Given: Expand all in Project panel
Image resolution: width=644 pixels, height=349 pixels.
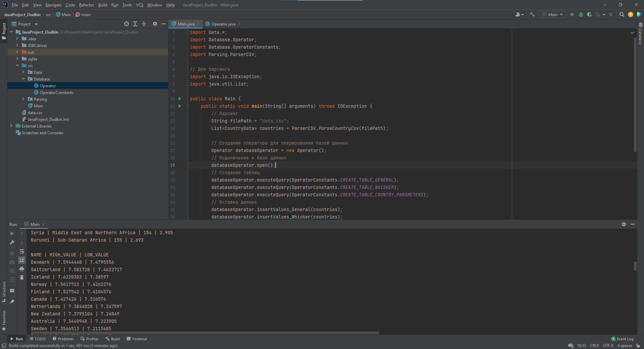Looking at the screenshot, I should 135,24.
